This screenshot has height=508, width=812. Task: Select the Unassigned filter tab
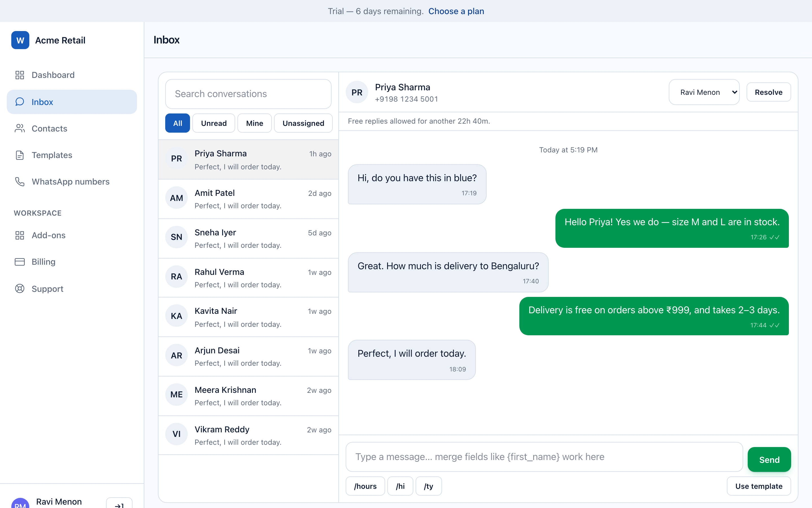[303, 123]
